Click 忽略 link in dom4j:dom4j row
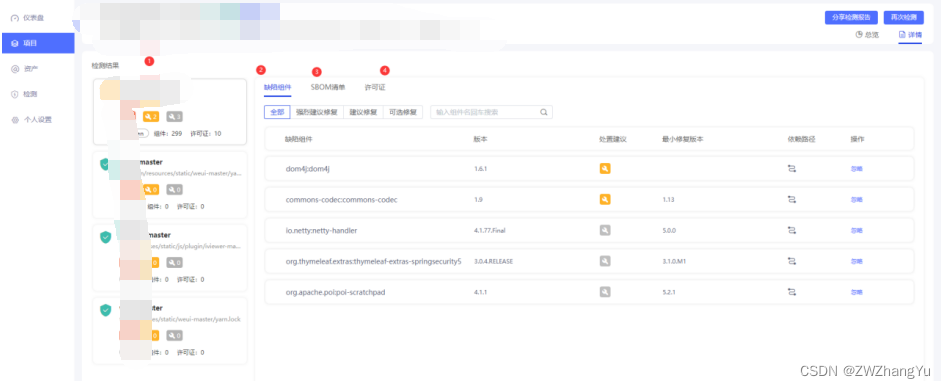Image resolution: width=946 pixels, height=388 pixels. tap(857, 169)
